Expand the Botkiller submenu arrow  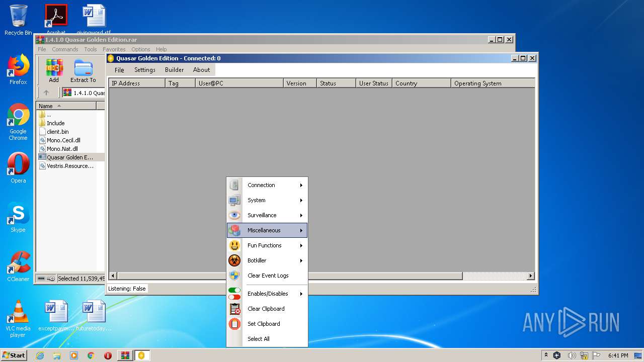(301, 260)
